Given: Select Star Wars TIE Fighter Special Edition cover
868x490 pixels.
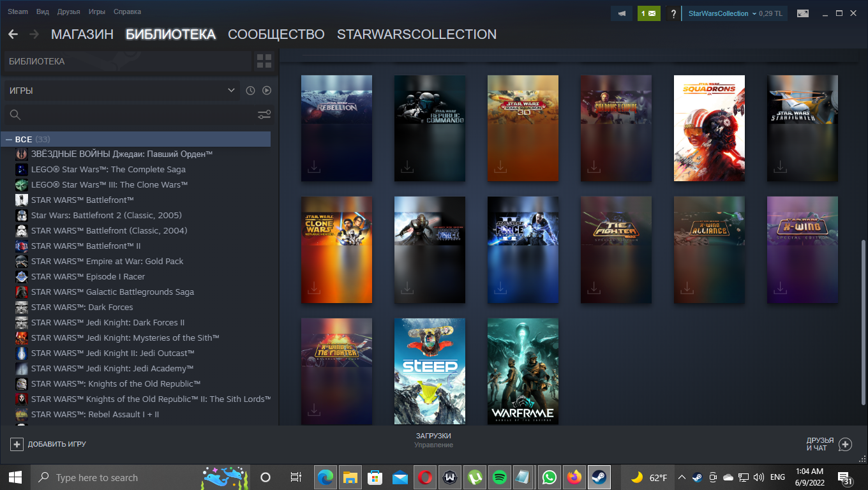Looking at the screenshot, I should tap(616, 249).
